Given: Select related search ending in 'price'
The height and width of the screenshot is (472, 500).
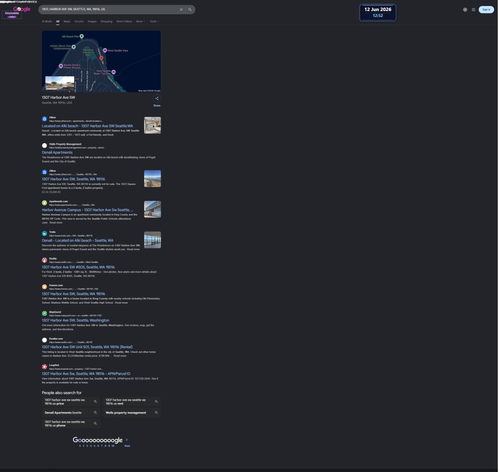Looking at the screenshot, I should 71,402.
